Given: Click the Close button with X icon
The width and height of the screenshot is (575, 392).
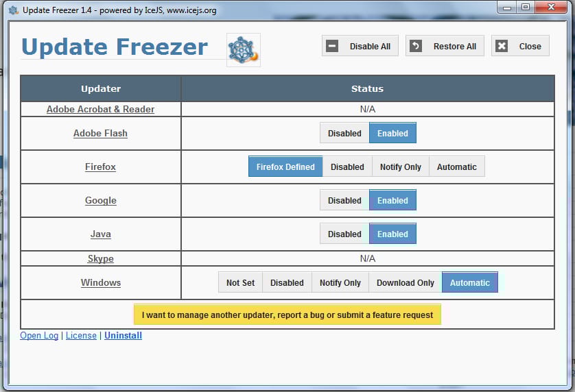Looking at the screenshot, I should pyautogui.click(x=520, y=46).
